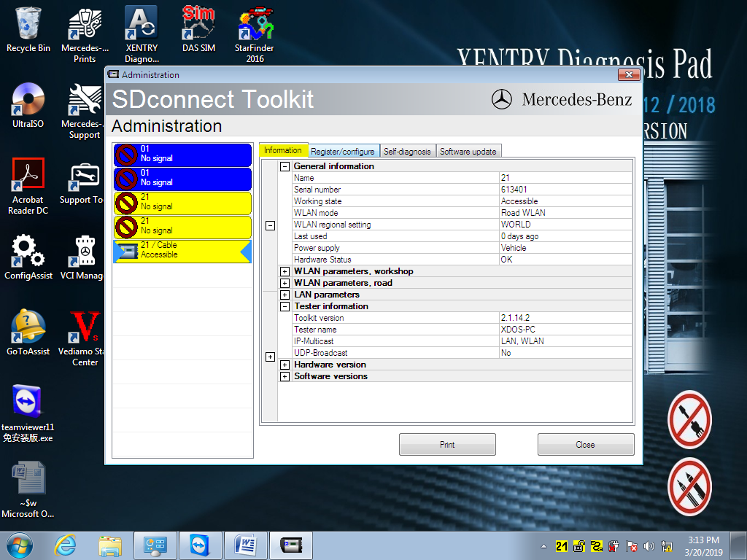Screen dimensions: 747x560
Task: Click the Working state value Accessible
Action: [x=519, y=201]
